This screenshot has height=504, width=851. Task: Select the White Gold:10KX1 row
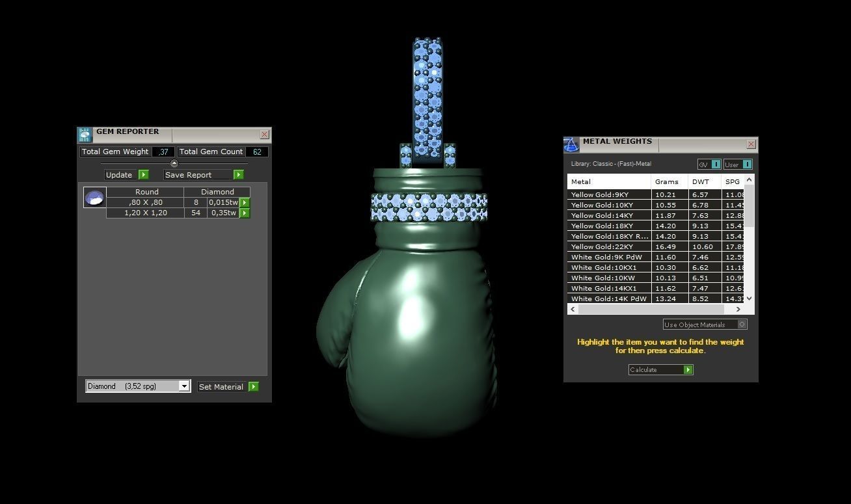pyautogui.click(x=656, y=267)
